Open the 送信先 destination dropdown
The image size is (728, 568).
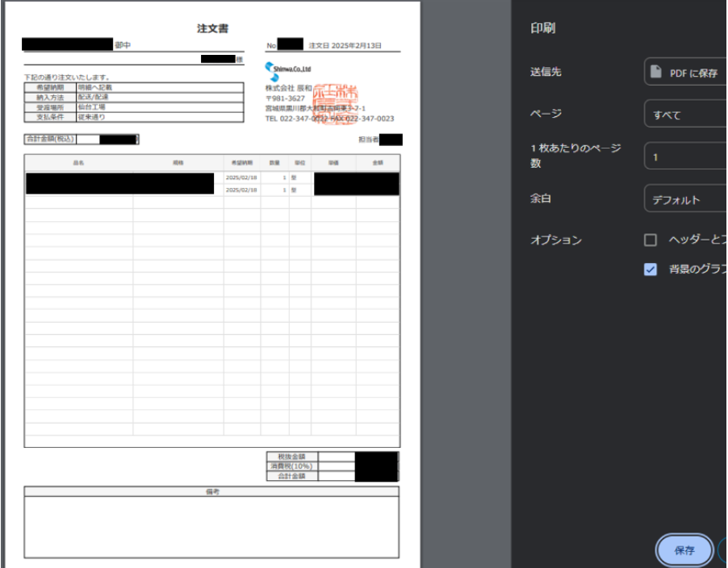(x=686, y=72)
